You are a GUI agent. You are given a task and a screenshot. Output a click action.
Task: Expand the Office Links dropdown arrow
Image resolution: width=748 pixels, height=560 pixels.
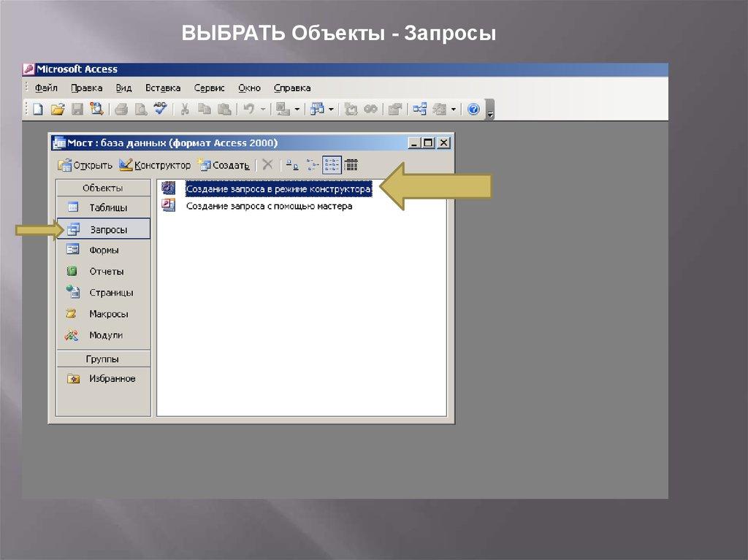(x=297, y=110)
